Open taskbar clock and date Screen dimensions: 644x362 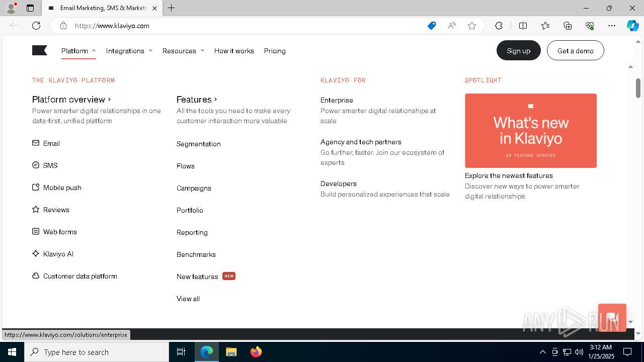601,352
